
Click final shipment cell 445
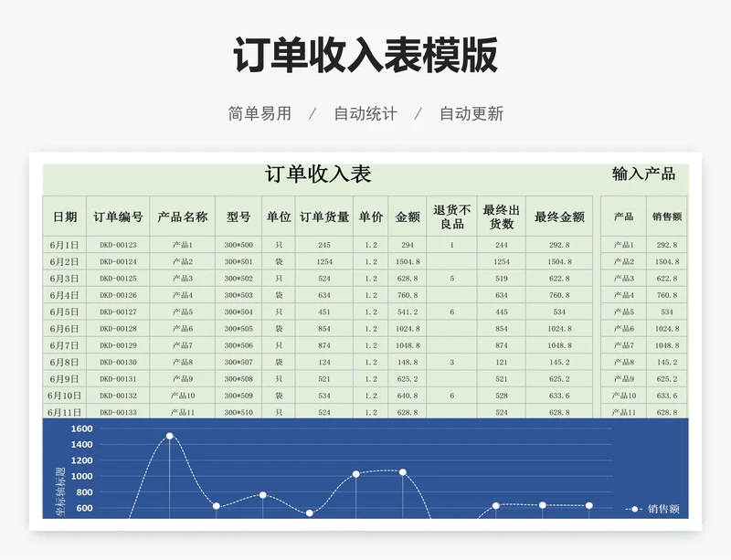(x=502, y=312)
